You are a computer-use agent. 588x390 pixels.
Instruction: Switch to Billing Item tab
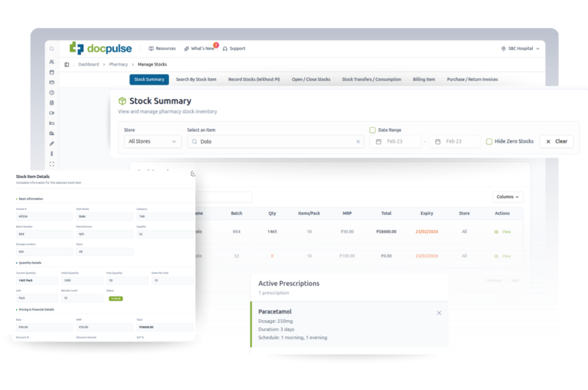pos(424,79)
